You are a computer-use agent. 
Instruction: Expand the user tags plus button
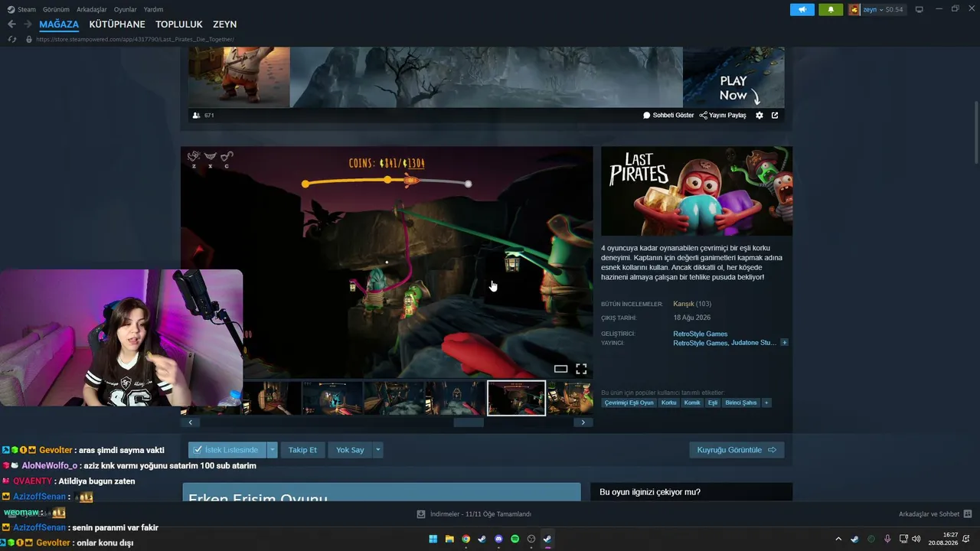tap(766, 403)
